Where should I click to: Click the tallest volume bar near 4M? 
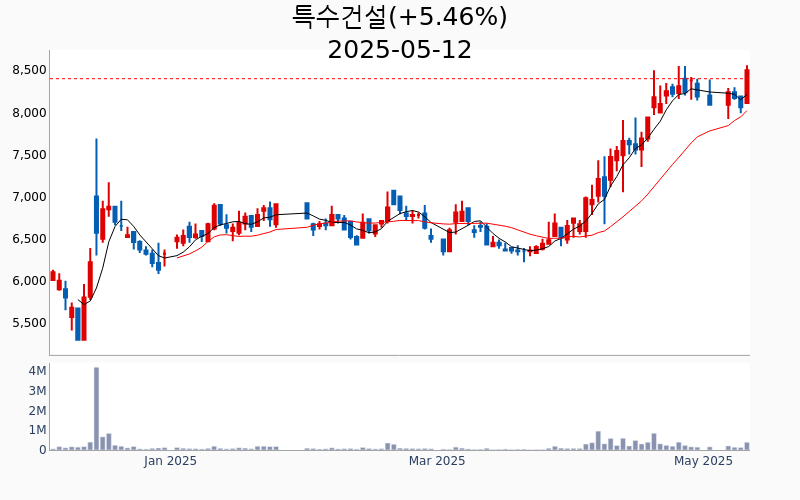[x=96, y=409]
